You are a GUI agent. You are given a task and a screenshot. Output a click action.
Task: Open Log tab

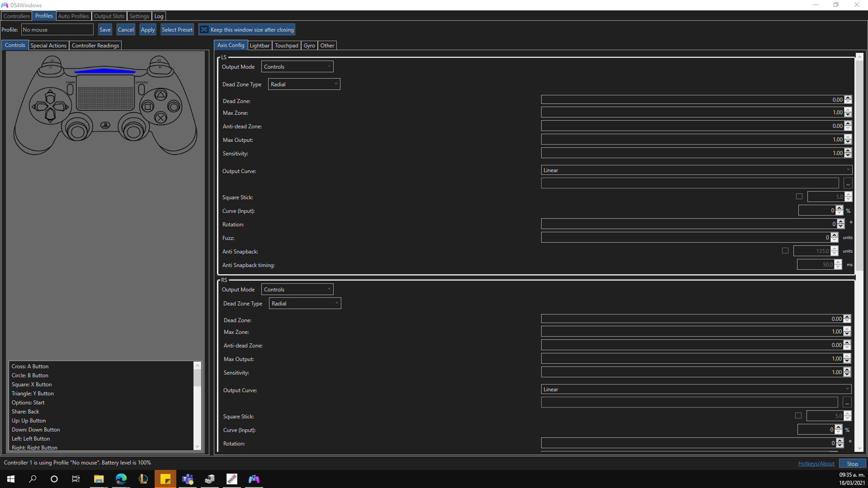[159, 16]
